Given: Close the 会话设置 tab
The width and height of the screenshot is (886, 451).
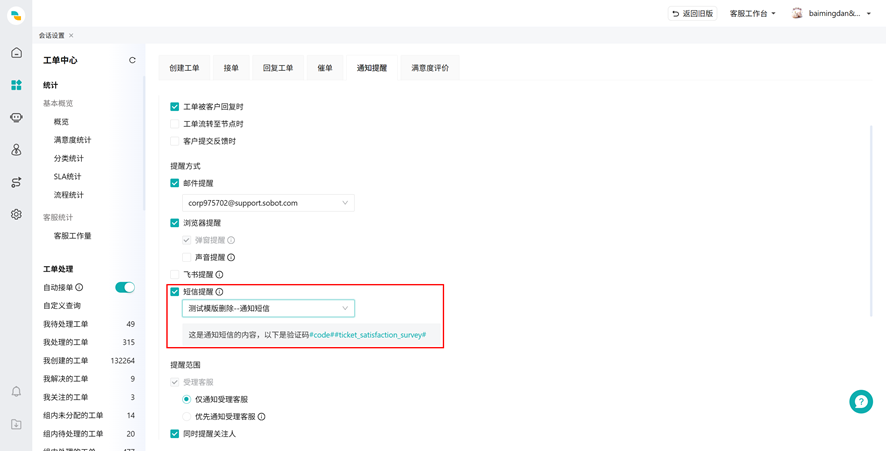Looking at the screenshot, I should click(71, 35).
